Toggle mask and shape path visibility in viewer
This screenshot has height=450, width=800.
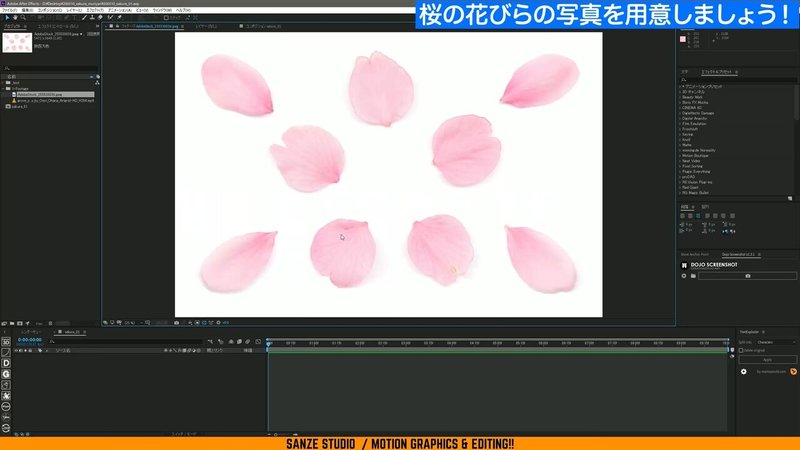204,322
